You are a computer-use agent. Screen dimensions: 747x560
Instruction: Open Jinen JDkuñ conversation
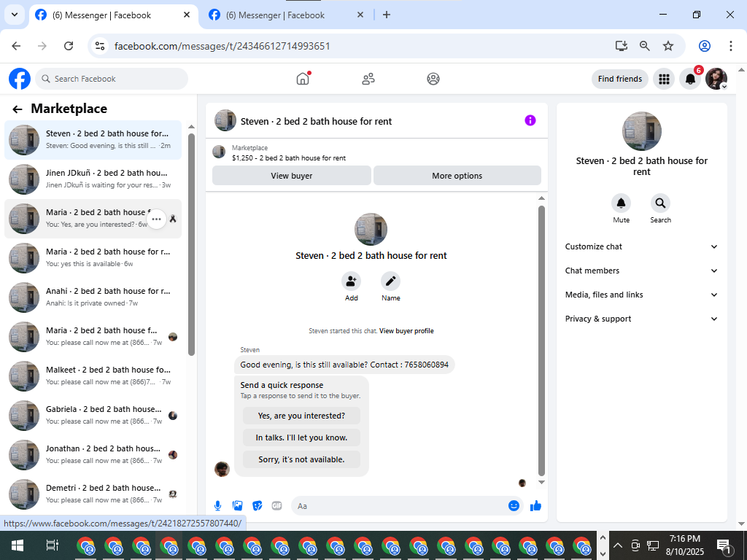tap(93, 179)
